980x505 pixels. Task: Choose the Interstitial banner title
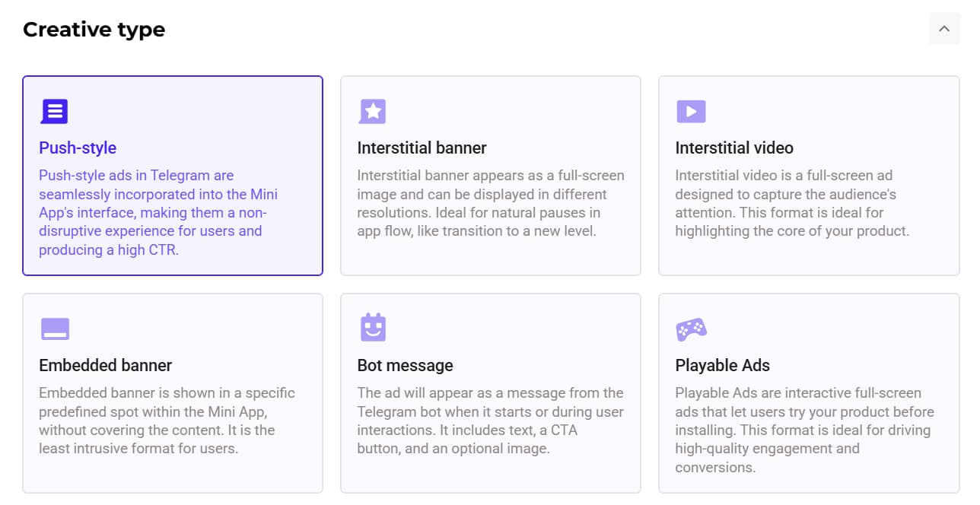pos(422,148)
